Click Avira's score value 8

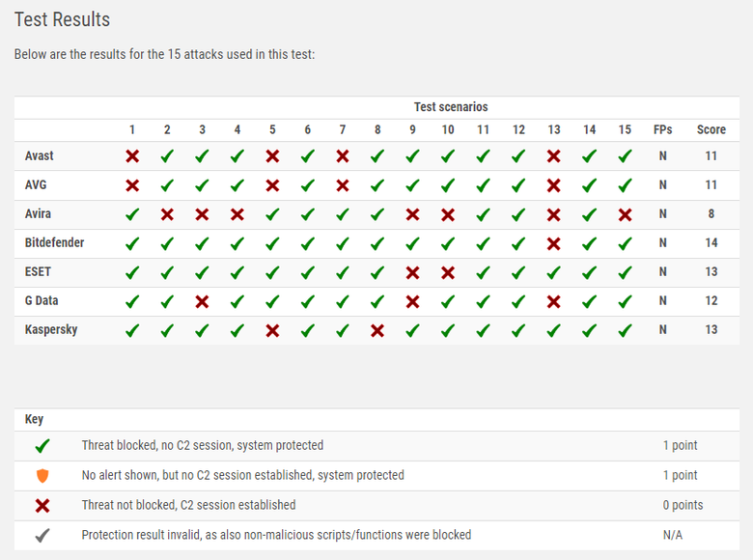pos(711,213)
